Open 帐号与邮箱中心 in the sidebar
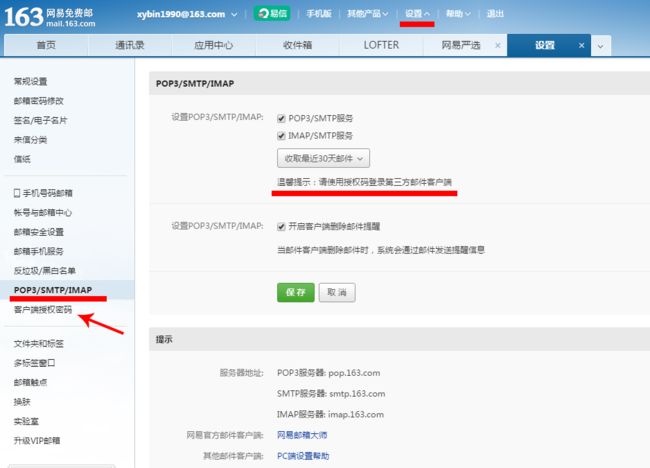The height and width of the screenshot is (468, 650). pos(43,212)
